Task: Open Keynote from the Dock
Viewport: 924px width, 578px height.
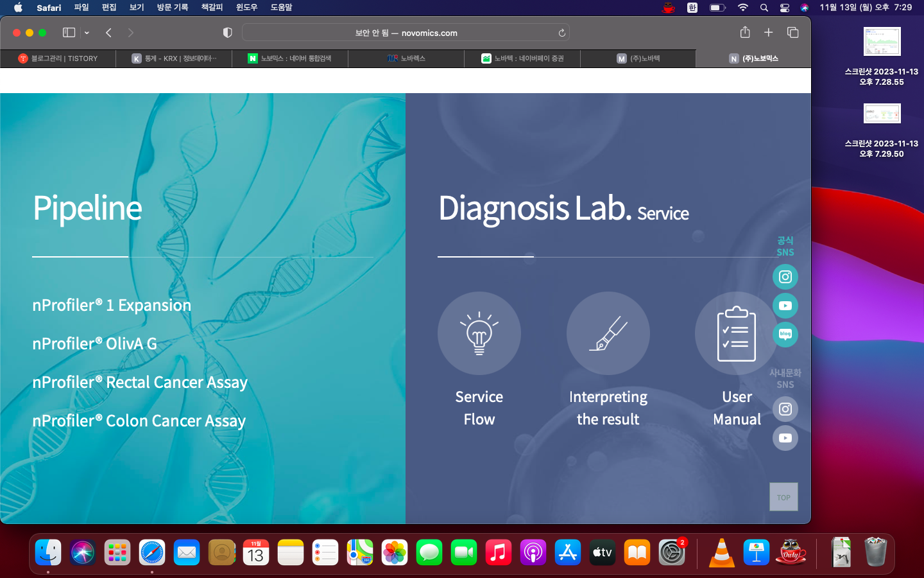Action: click(757, 552)
